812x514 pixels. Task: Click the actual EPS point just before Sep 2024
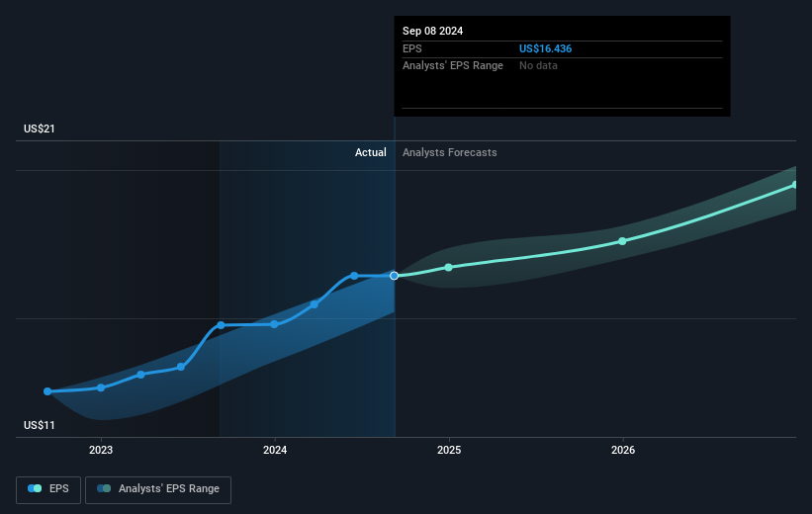click(354, 276)
